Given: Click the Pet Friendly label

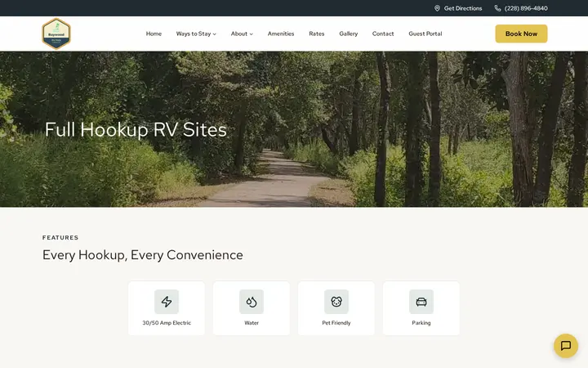Looking at the screenshot, I should [336, 323].
